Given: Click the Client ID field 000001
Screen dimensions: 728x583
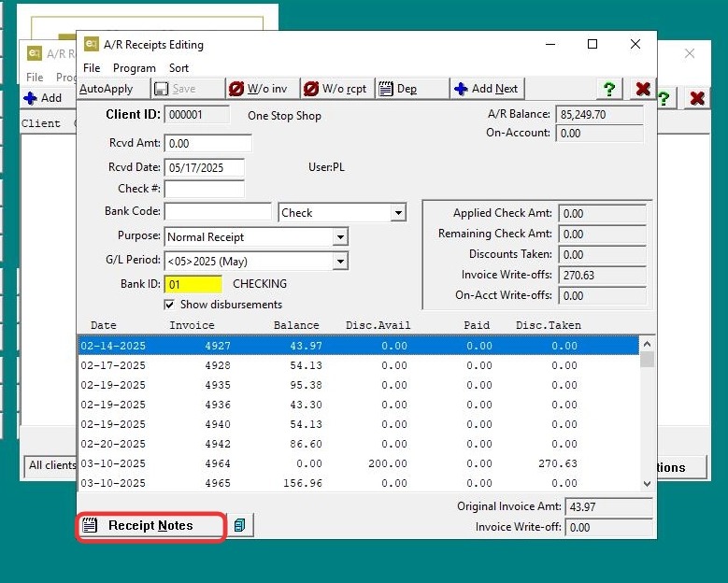Looking at the screenshot, I should point(197,115).
